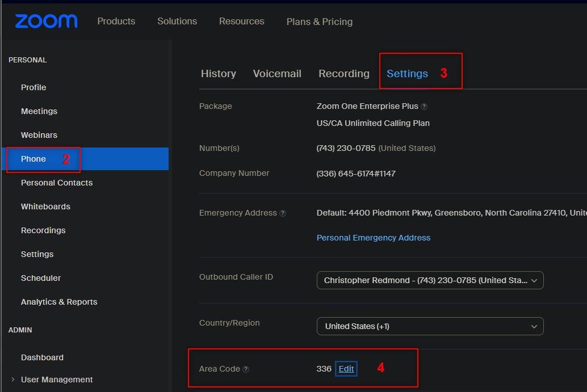Viewport: 587px width, 392px height.
Task: Open Settings in the left sidebar
Action: tap(37, 254)
